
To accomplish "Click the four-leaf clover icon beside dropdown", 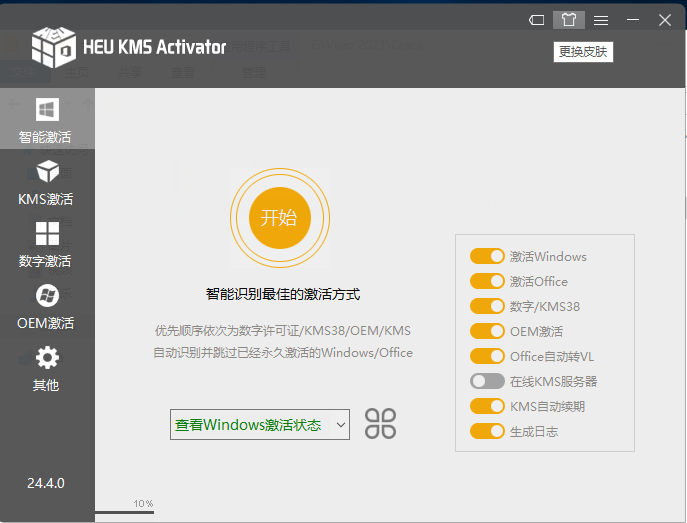I will (x=380, y=424).
